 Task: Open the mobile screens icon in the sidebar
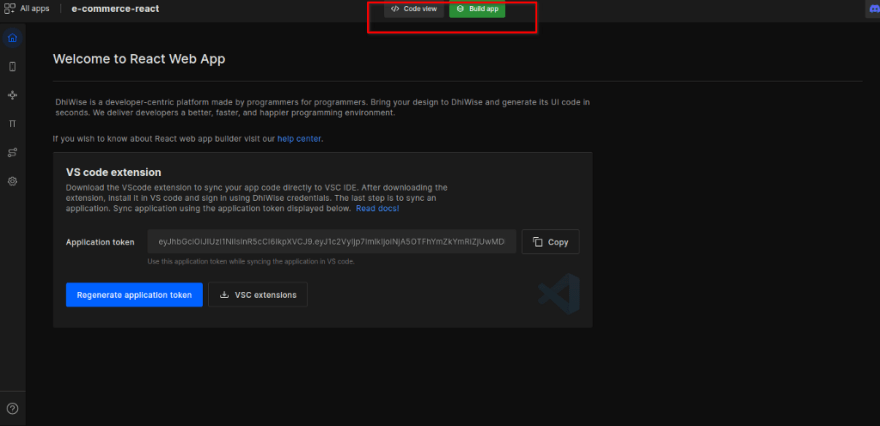12,67
